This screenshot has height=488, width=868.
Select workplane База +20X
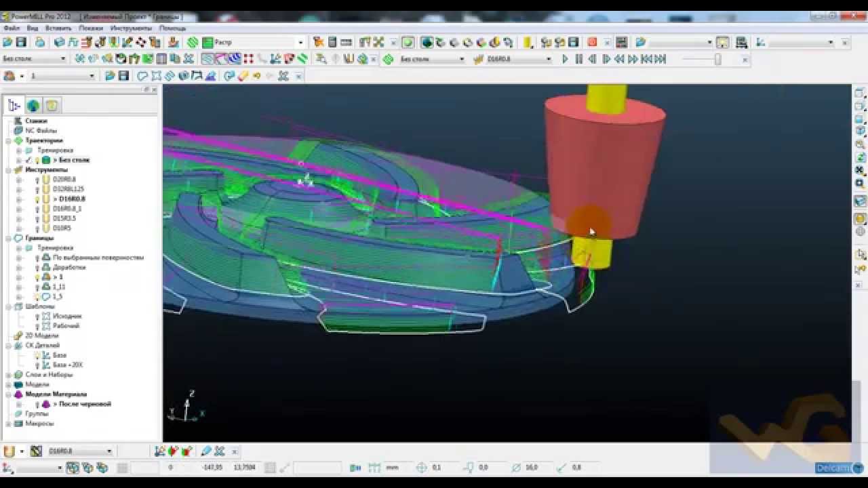coord(68,365)
